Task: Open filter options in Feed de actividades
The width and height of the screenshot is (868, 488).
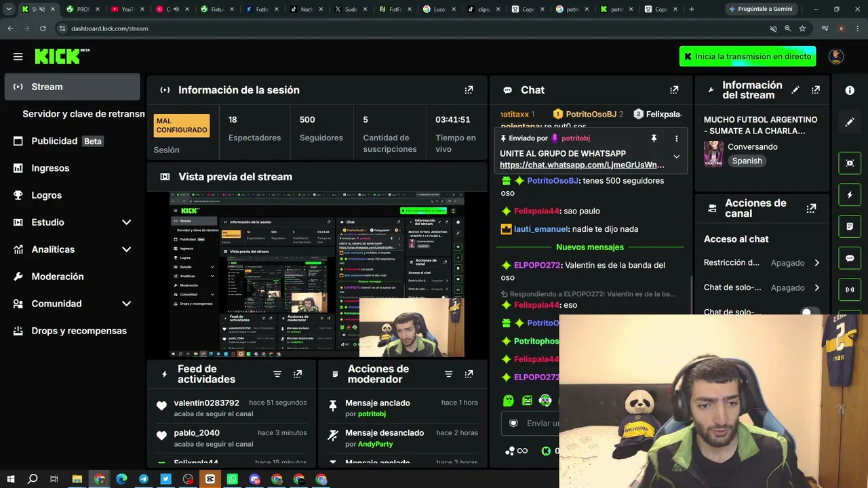Action: 277,374
